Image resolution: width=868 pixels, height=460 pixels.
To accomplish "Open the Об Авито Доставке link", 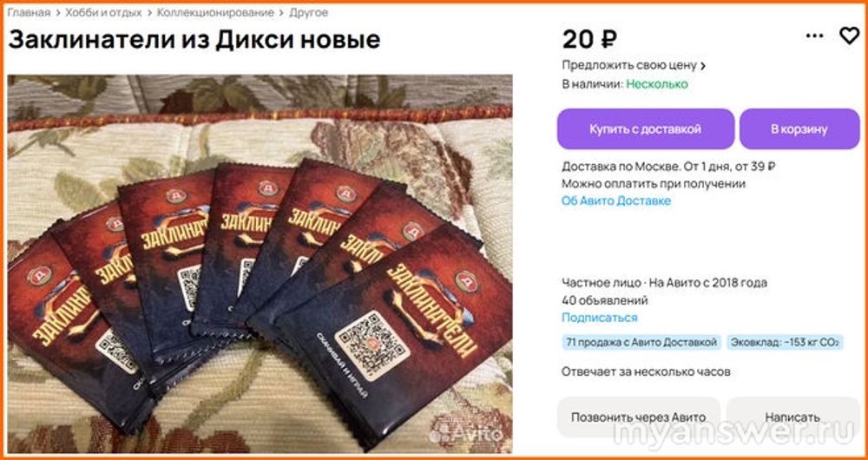I will click(616, 201).
